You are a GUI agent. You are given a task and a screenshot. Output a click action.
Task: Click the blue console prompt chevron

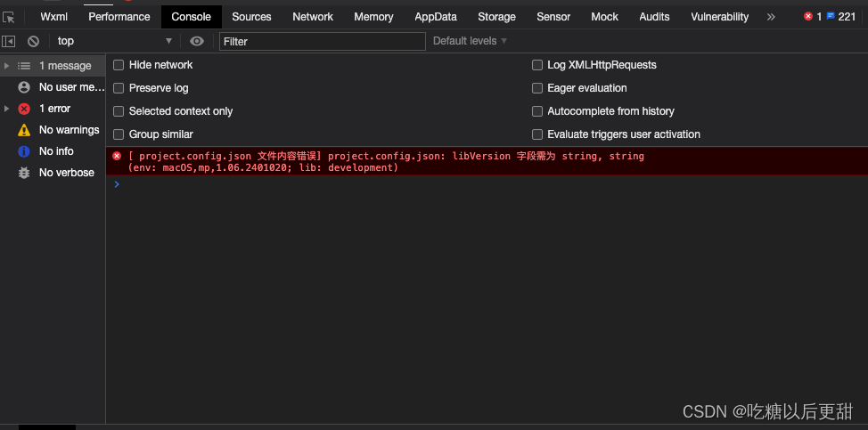click(x=116, y=184)
